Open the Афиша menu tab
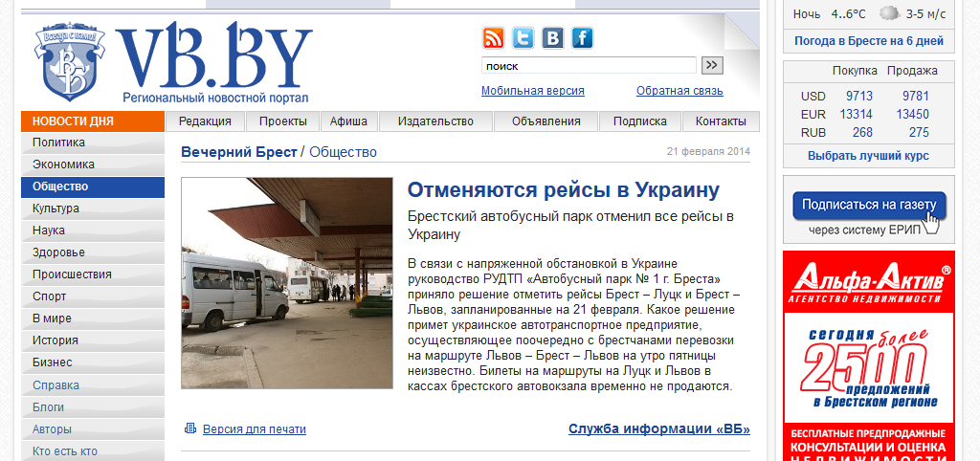Viewport: 980px width, 461px height. click(x=348, y=121)
